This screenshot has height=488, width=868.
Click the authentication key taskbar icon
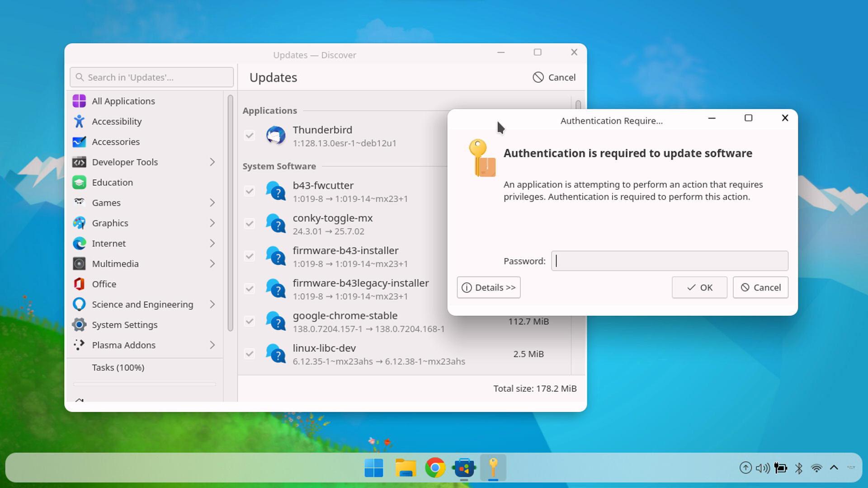click(x=493, y=468)
